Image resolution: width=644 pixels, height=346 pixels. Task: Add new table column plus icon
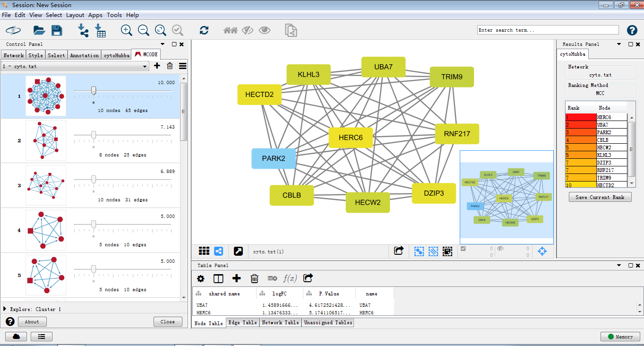[x=237, y=279]
